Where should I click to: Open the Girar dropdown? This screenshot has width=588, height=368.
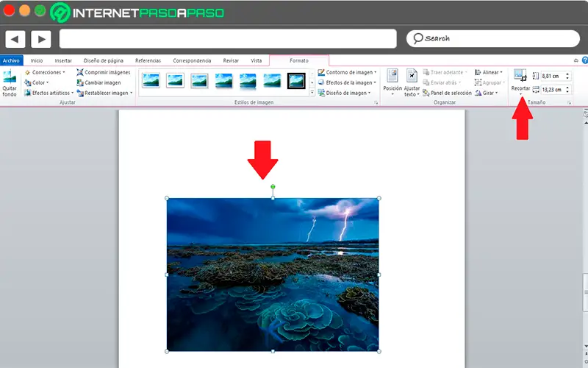click(487, 93)
